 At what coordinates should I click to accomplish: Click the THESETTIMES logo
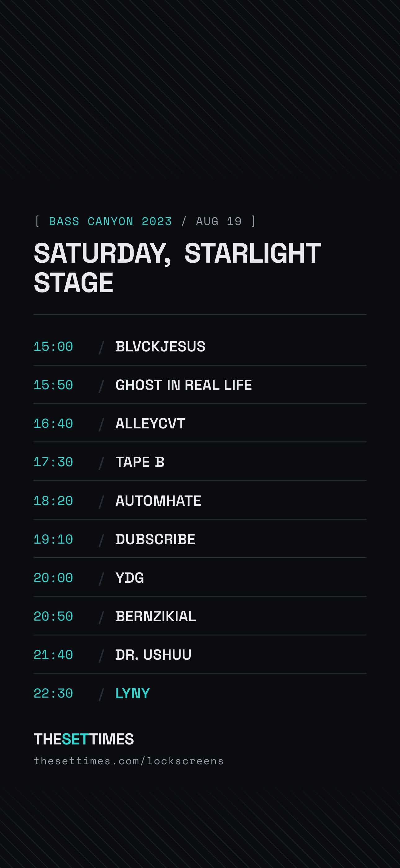pos(84,739)
